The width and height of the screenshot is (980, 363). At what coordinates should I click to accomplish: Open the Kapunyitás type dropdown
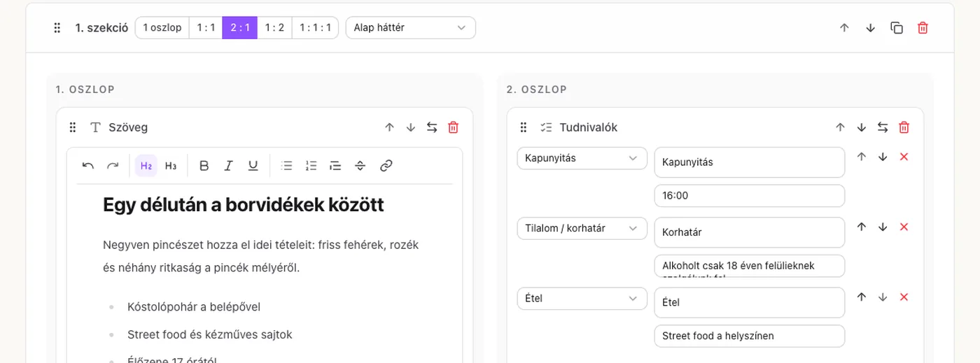pyautogui.click(x=582, y=158)
